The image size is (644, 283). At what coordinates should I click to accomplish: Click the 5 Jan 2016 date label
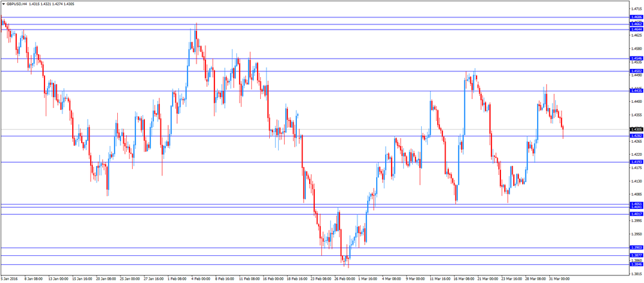(x=8, y=279)
